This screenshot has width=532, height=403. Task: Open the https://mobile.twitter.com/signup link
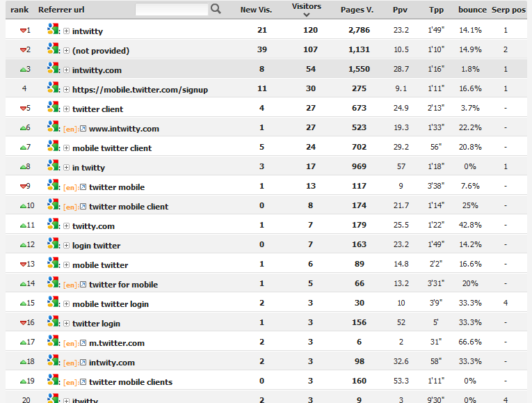pyautogui.click(x=140, y=90)
